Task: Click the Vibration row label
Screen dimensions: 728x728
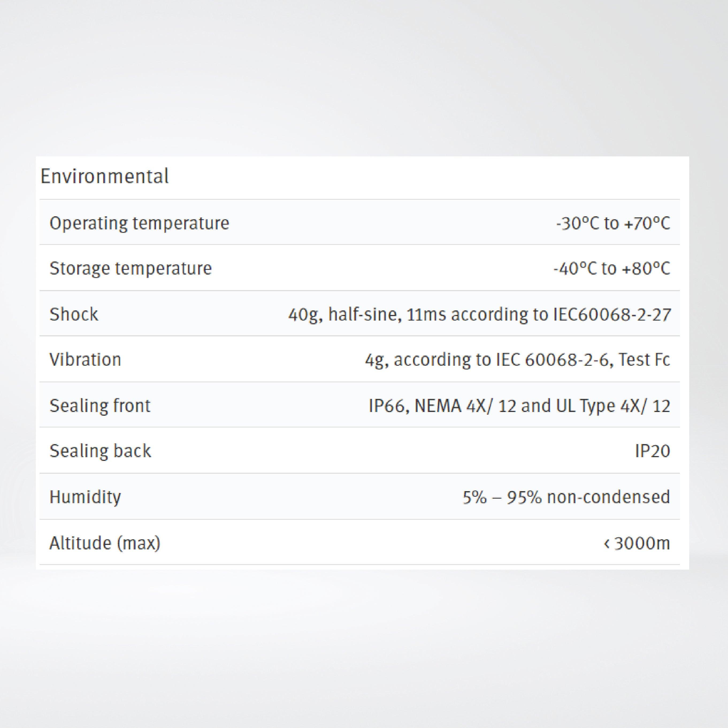Action: 85,360
